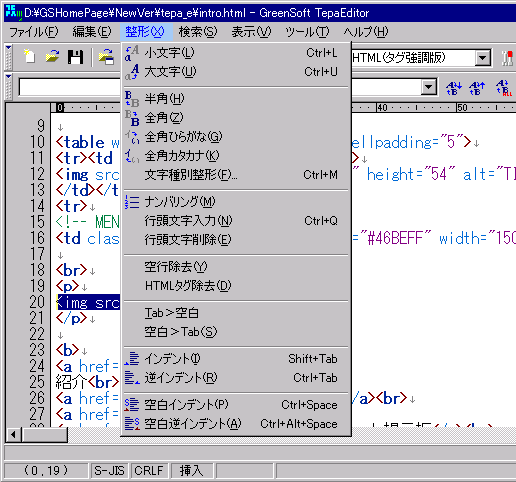This screenshot has height=482, width=516.
Task: Open 文字種別整形(F)... dialog entry
Action: (x=236, y=175)
